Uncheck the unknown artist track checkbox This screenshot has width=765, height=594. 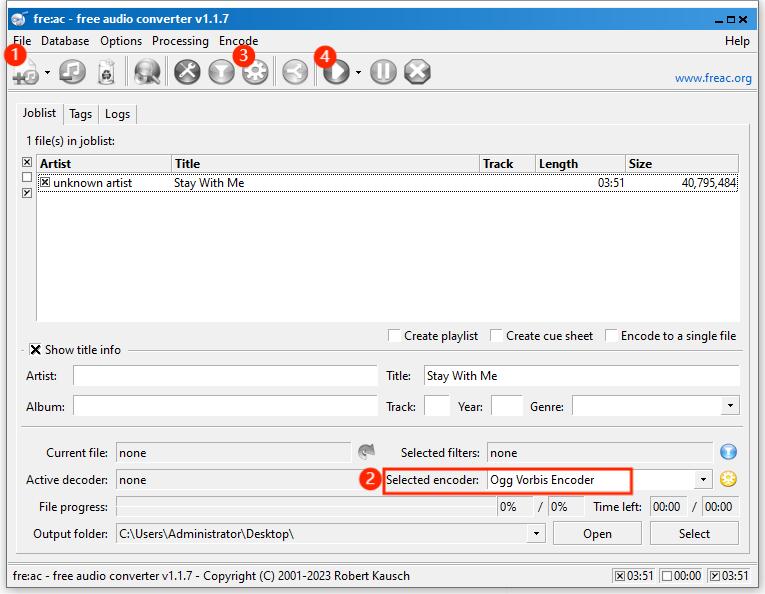(x=45, y=182)
